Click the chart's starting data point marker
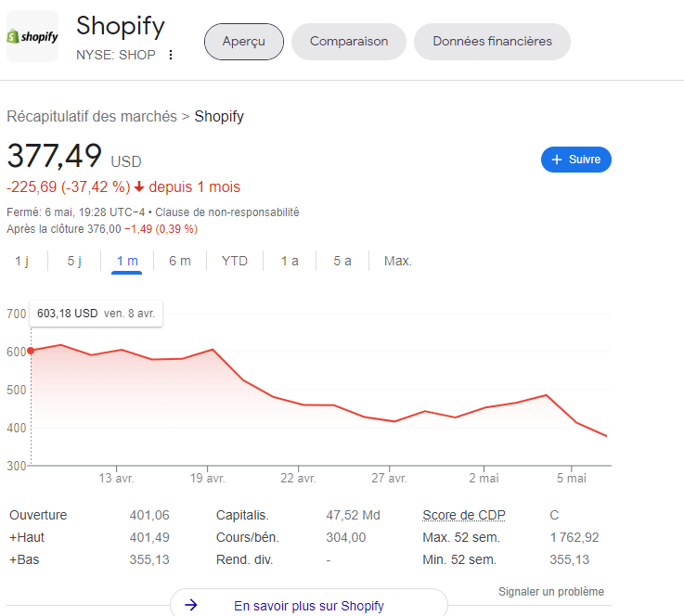 [x=31, y=351]
